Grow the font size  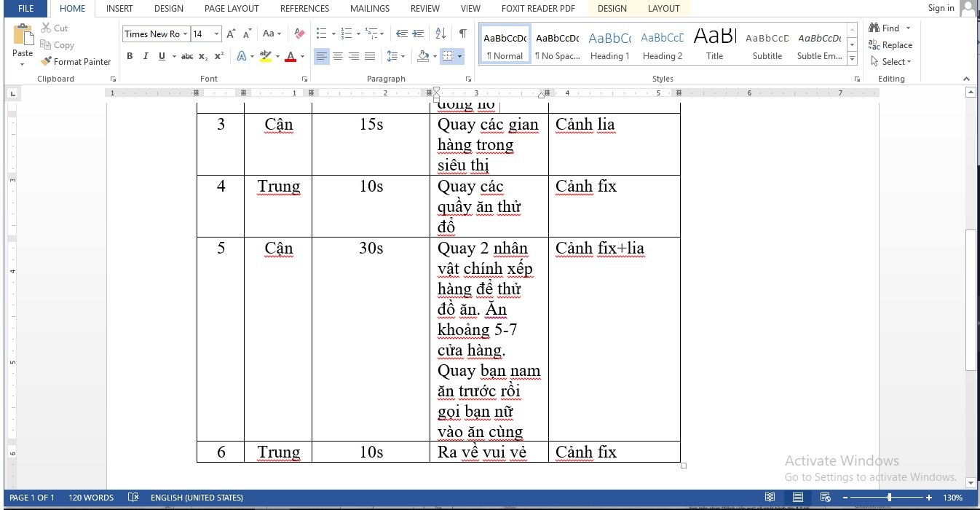(x=231, y=34)
